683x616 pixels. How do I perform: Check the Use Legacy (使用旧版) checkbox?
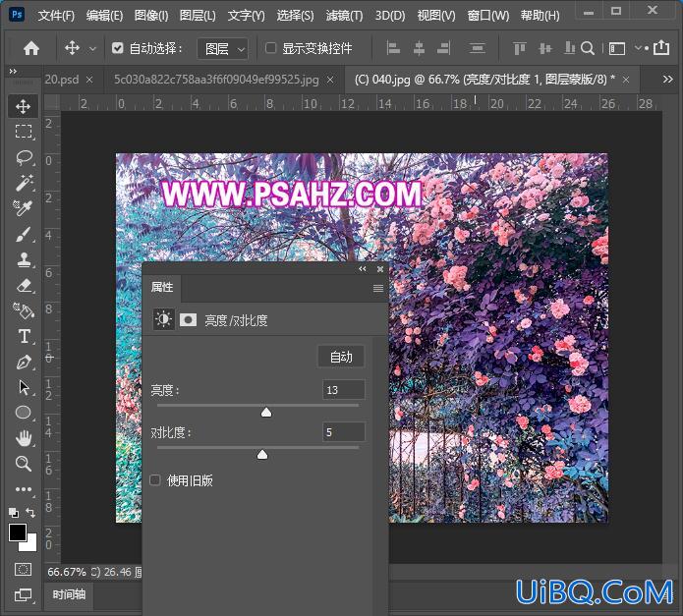coord(155,480)
